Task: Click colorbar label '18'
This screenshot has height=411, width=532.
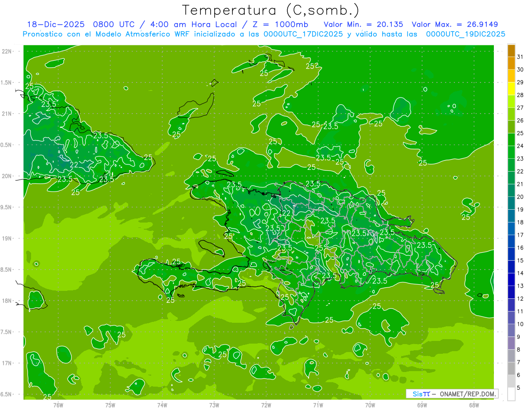Action: click(x=520, y=222)
